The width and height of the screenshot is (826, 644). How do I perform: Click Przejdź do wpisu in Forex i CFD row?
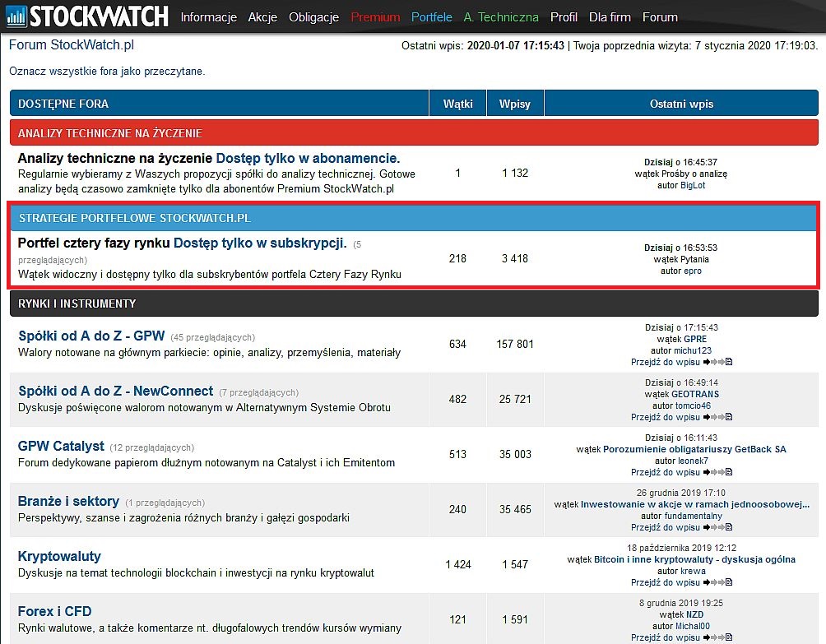(x=666, y=637)
